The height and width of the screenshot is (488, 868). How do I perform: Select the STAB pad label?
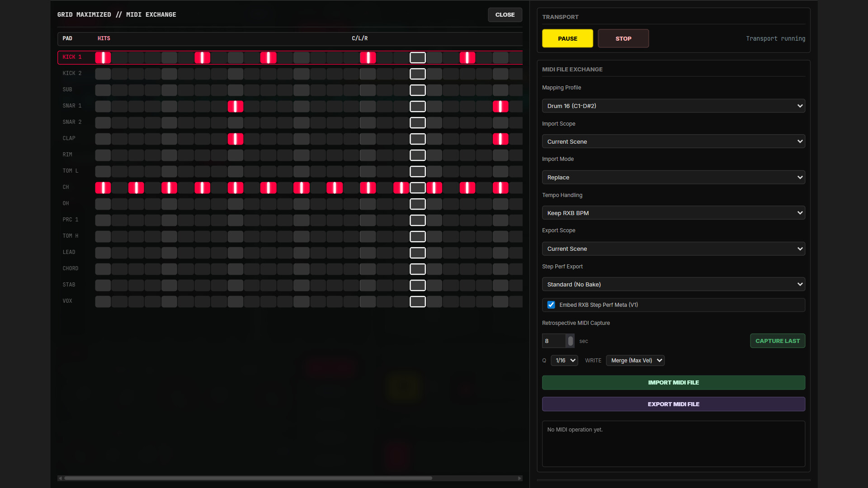(69, 285)
